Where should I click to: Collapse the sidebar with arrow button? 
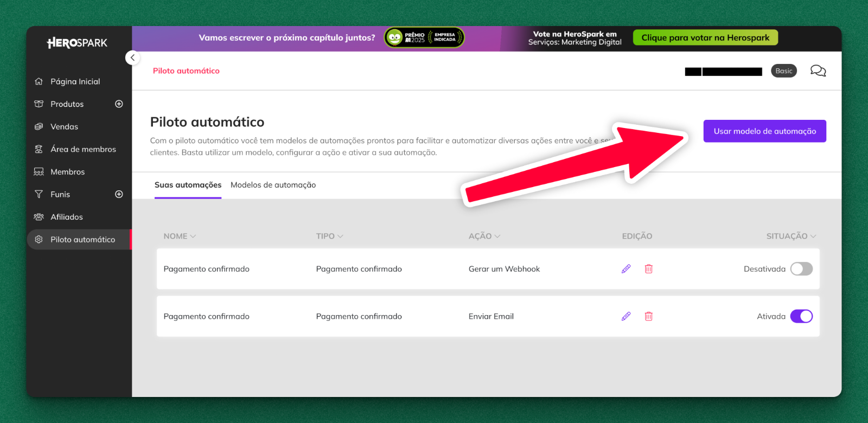(x=132, y=57)
